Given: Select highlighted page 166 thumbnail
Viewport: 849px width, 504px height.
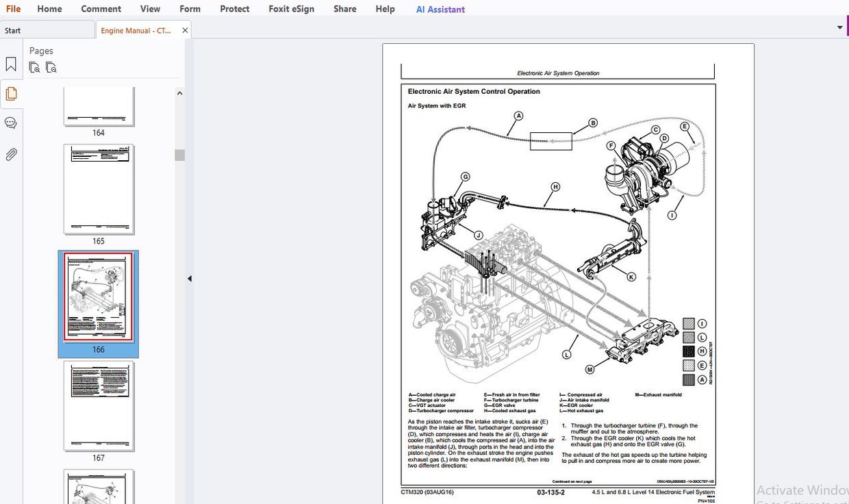Looking at the screenshot, I should 99,297.
